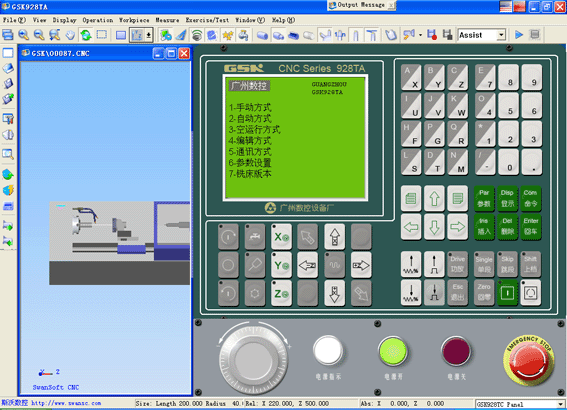This screenshot has height=410, width=567.
Task: Toggle the Single block key
Action: (x=484, y=264)
